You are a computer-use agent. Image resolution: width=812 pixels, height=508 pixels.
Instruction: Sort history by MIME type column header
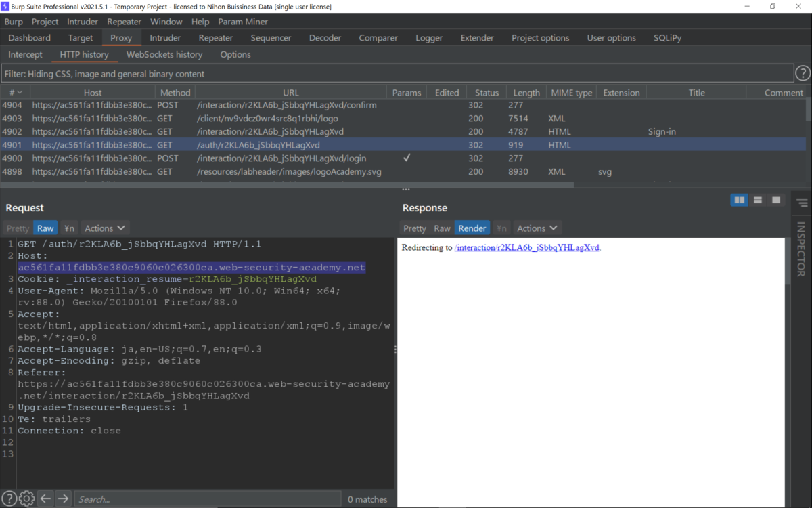[571, 93]
